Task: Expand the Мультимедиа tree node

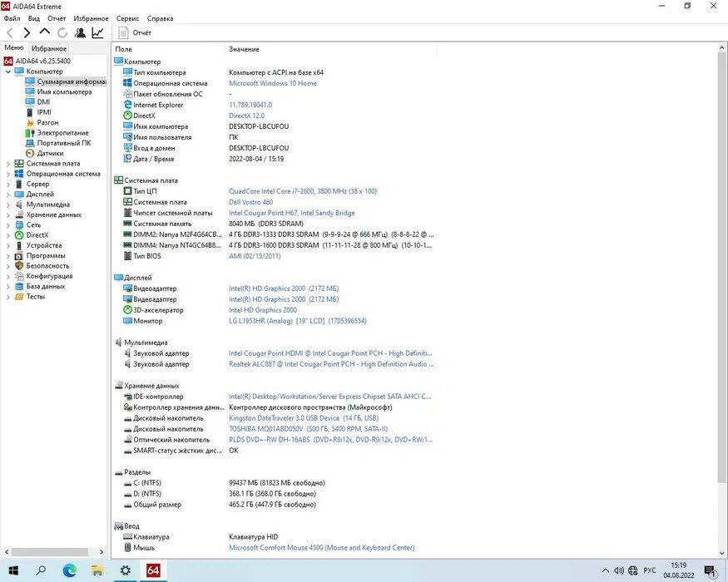Action: (x=7, y=205)
